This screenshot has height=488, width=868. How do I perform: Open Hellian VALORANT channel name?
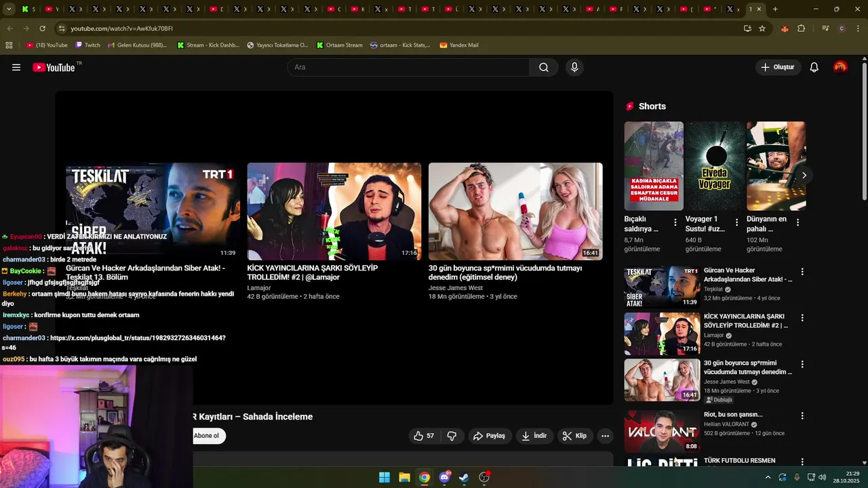click(726, 424)
